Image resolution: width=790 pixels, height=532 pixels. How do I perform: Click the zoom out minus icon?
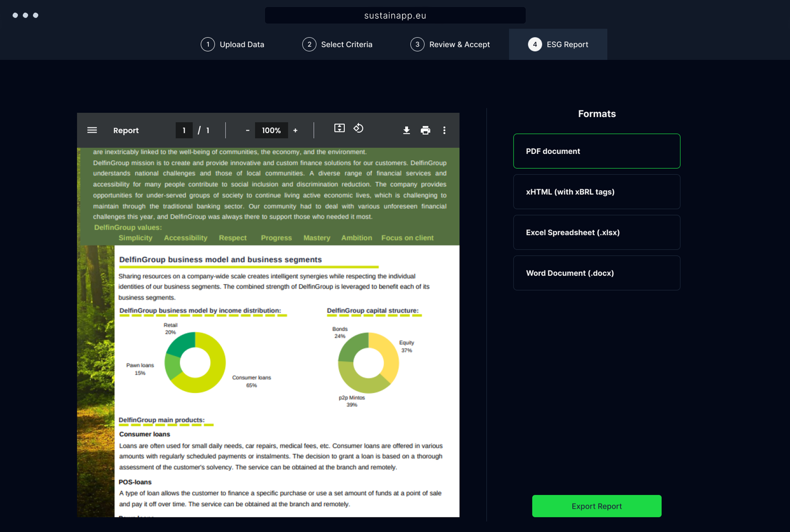[x=247, y=130]
